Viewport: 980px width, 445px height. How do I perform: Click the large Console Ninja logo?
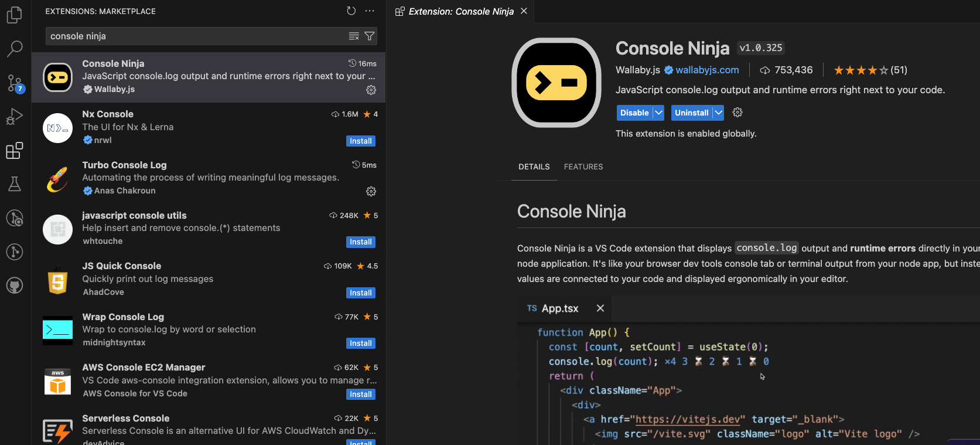[x=556, y=83]
